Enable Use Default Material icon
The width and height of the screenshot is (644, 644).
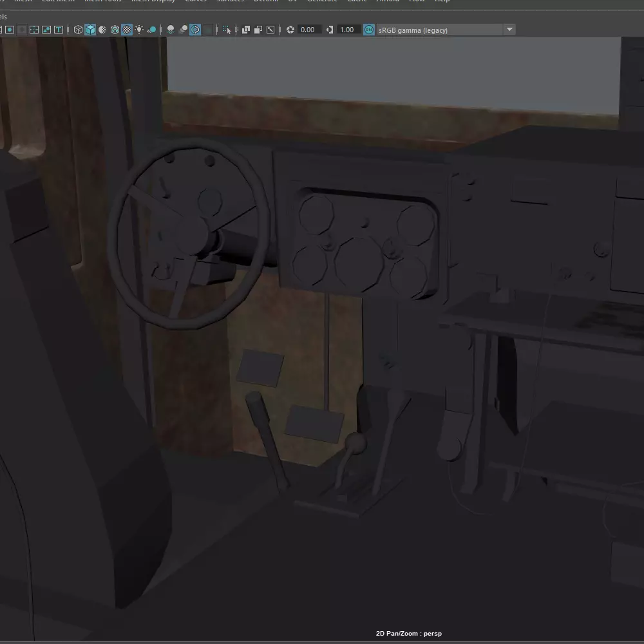click(102, 30)
